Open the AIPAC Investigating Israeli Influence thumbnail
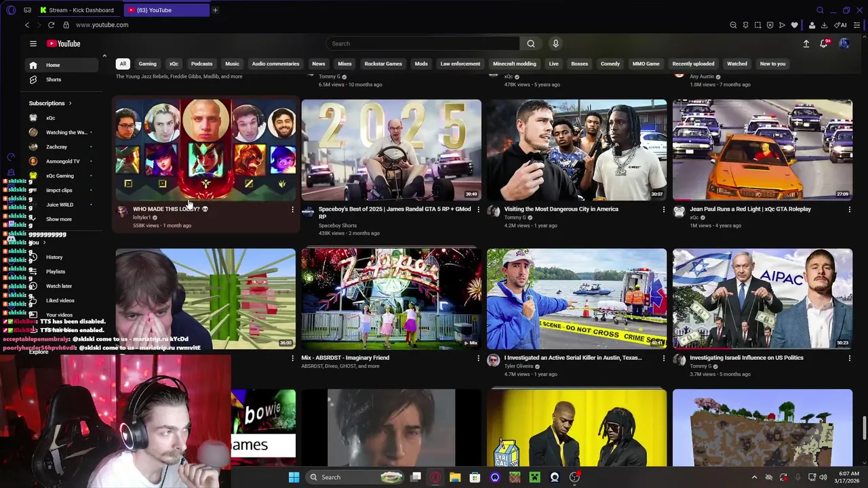 point(762,299)
